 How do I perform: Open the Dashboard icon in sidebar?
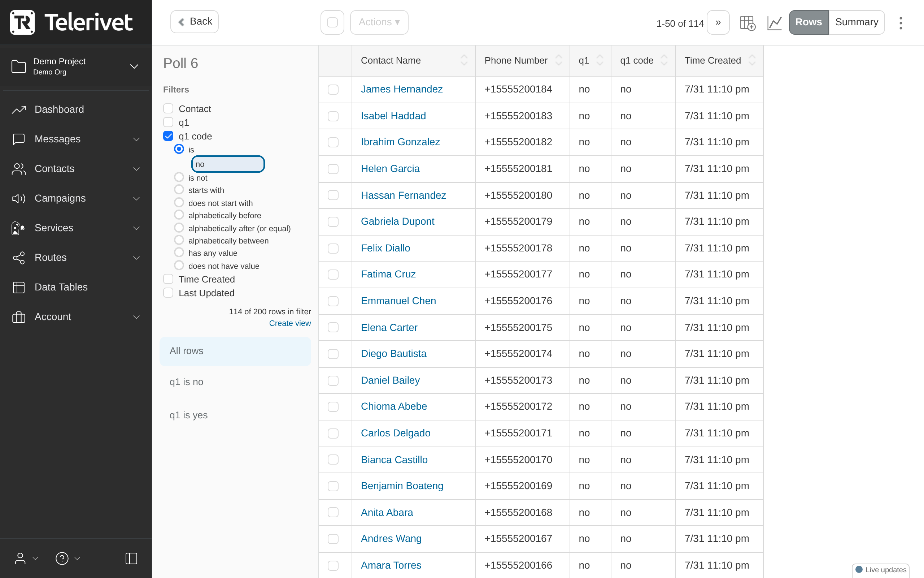tap(19, 110)
